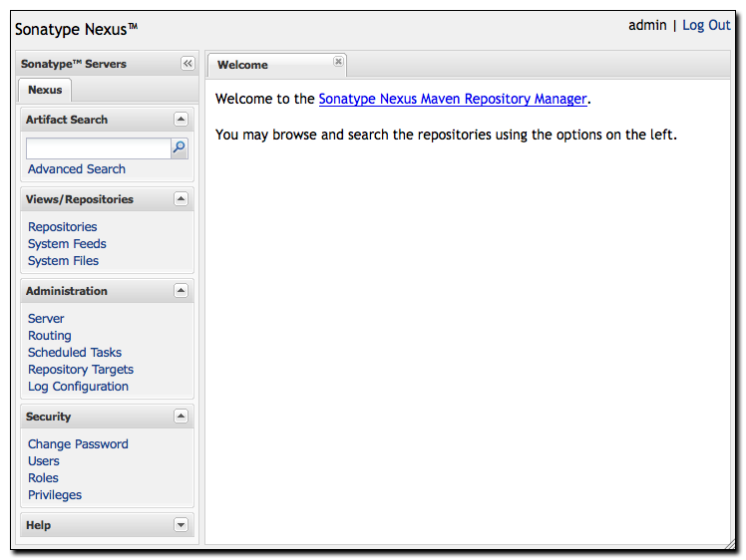Open System Feeds
This screenshot has width=746, height=560.
click(67, 244)
